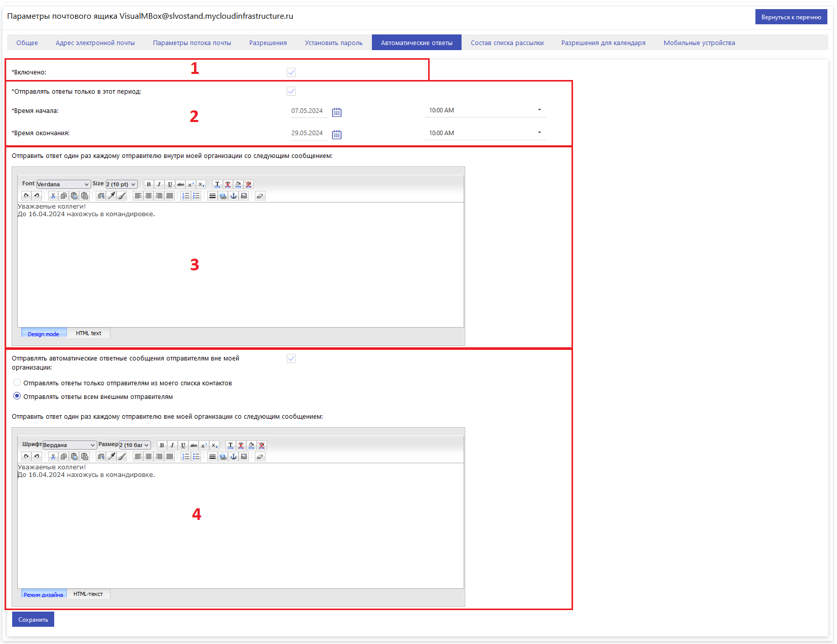Viewport: 837px width, 644px height.
Task: Insert image in the internal message editor
Action: 244,196
